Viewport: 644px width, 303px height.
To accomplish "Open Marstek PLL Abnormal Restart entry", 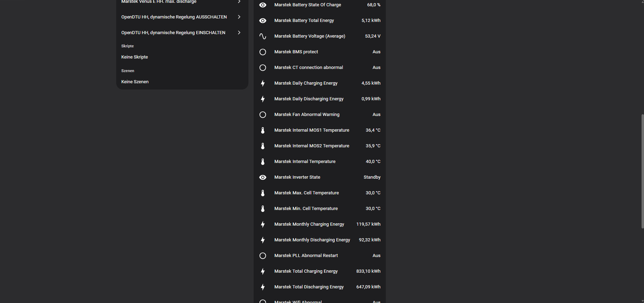I will [320, 256].
